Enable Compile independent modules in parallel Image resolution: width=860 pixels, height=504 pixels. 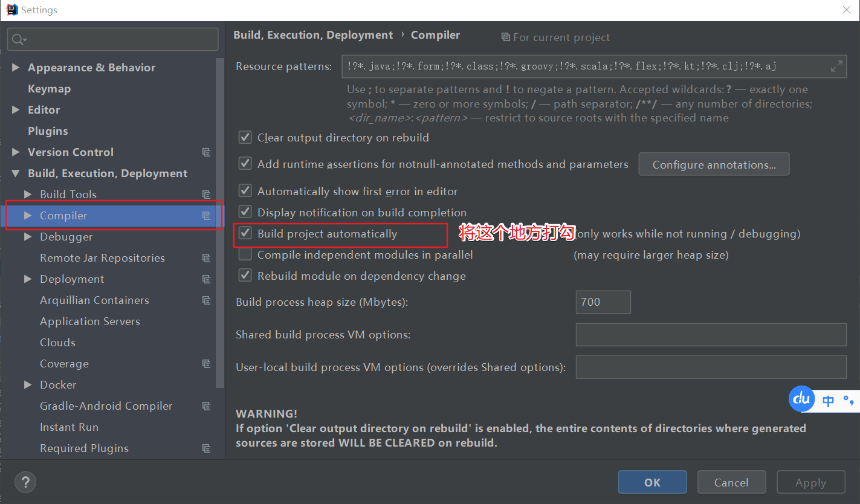pos(245,254)
